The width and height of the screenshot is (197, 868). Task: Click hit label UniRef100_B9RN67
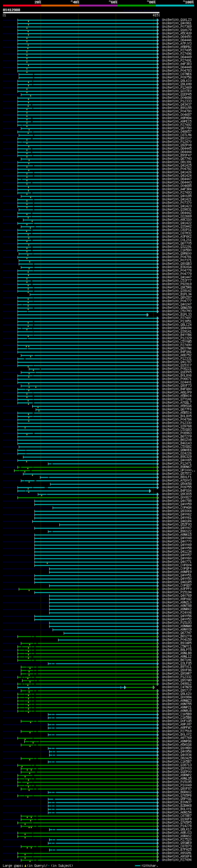point(177,467)
